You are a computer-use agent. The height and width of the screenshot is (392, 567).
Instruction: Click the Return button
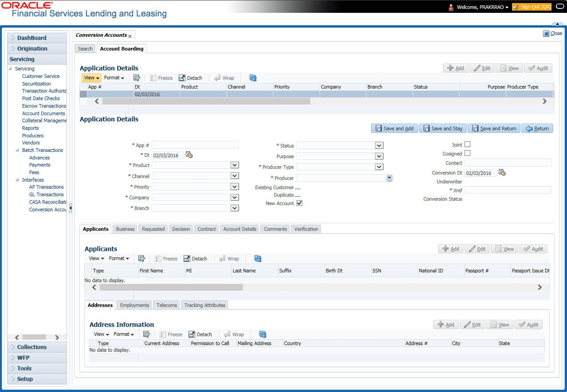click(x=537, y=128)
